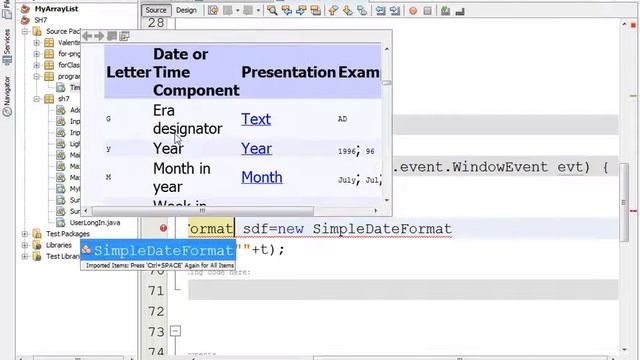The image size is (640, 360).
Task: Click the Find Selection magnifier icon
Action: pyautogui.click(x=272, y=11)
